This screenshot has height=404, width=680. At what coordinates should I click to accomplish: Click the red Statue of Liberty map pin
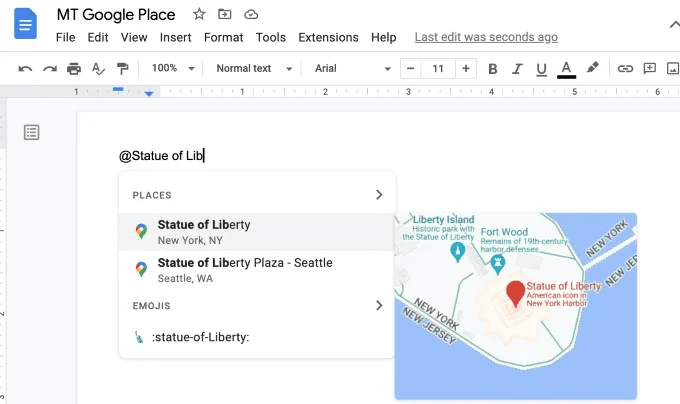pyautogui.click(x=516, y=293)
